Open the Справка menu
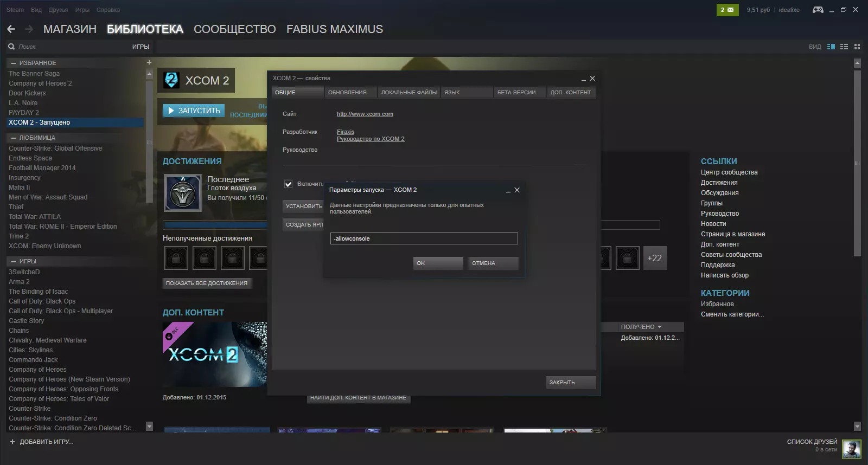Screen dimensions: 868x465 point(108,10)
